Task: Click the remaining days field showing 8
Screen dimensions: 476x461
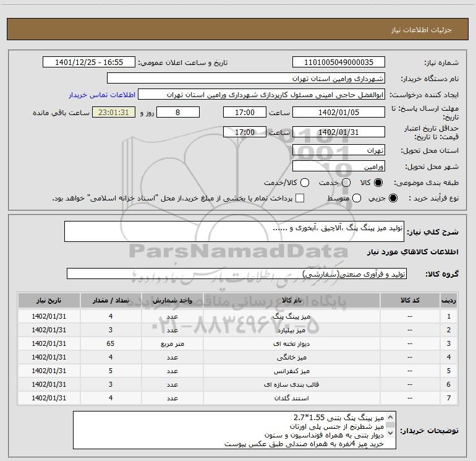Action: [x=178, y=113]
